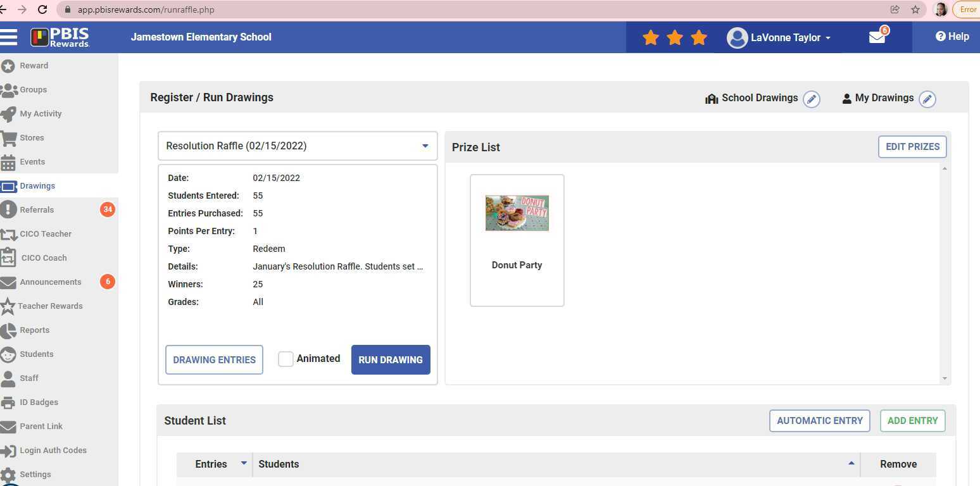Bookmark this page with star icon
The image size is (980, 486).
pyautogui.click(x=915, y=9)
